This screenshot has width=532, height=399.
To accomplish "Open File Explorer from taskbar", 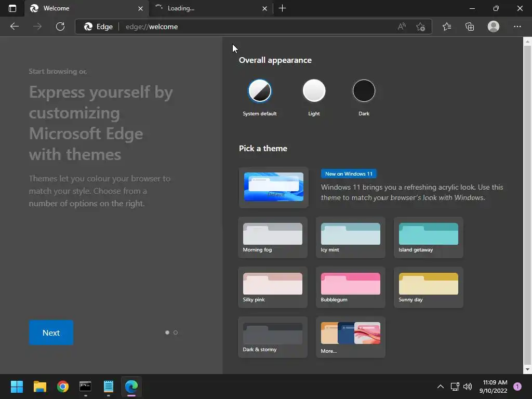I will click(x=39, y=387).
